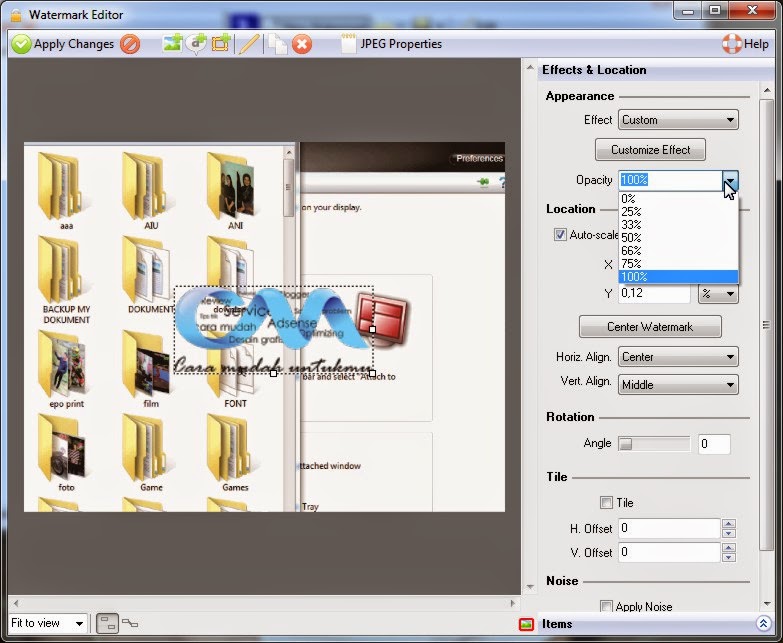Open JPEG Properties
This screenshot has width=783, height=643.
pyautogui.click(x=392, y=44)
